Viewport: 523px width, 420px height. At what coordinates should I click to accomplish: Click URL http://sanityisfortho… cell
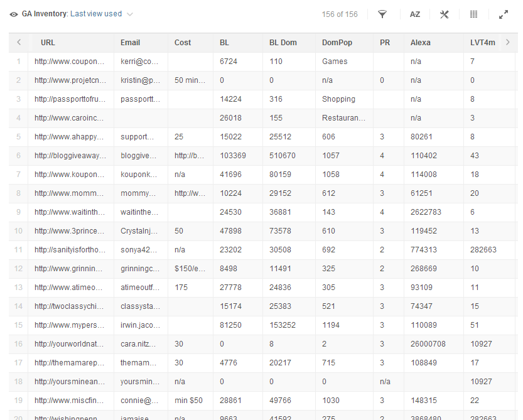coord(70,250)
